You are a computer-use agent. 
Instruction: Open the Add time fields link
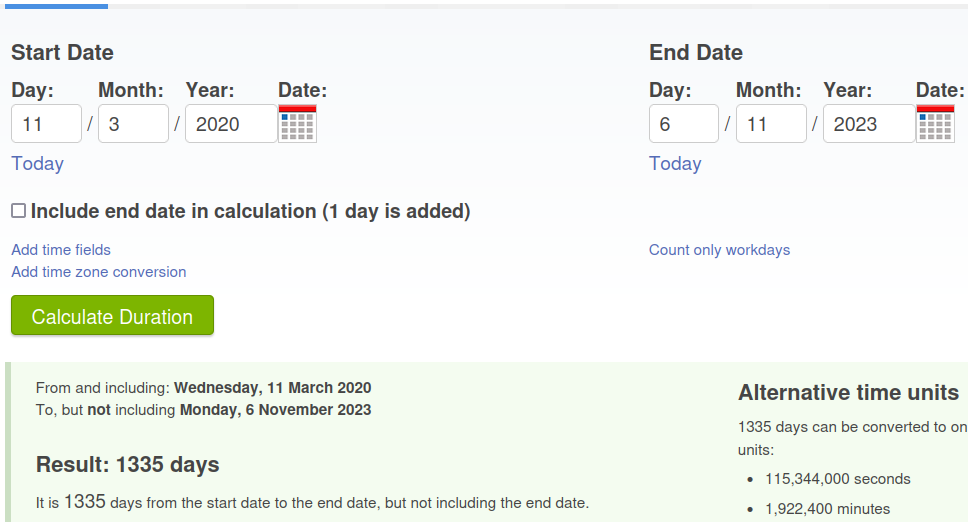click(61, 250)
